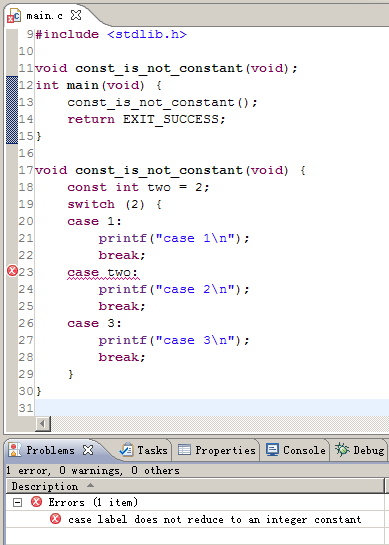Click the prototype declaration on line 11
Screen dimensions: 389x545
pyautogui.click(x=166, y=68)
